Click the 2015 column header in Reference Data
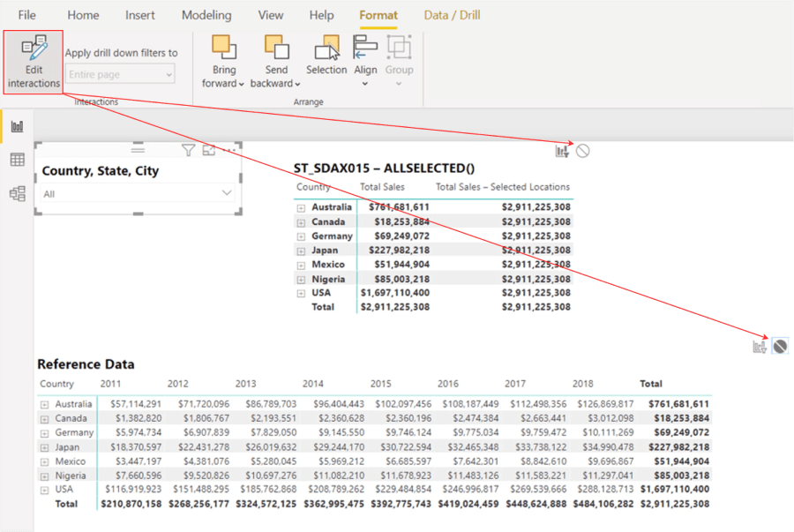This screenshot has width=794, height=532. 381,384
